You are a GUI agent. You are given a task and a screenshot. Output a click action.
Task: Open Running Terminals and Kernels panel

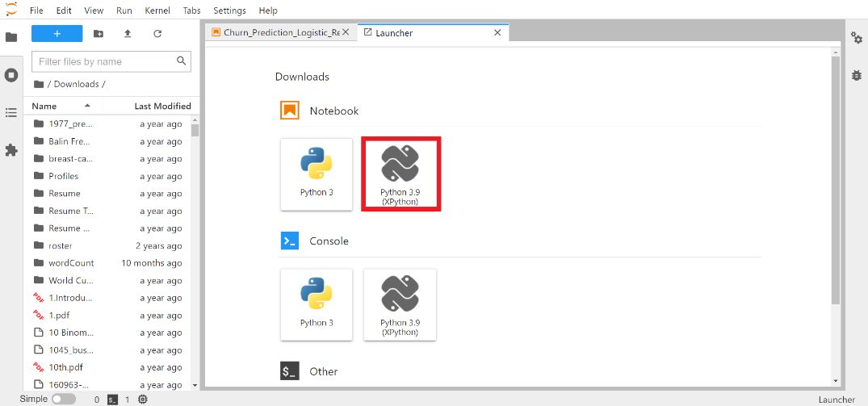(11, 75)
